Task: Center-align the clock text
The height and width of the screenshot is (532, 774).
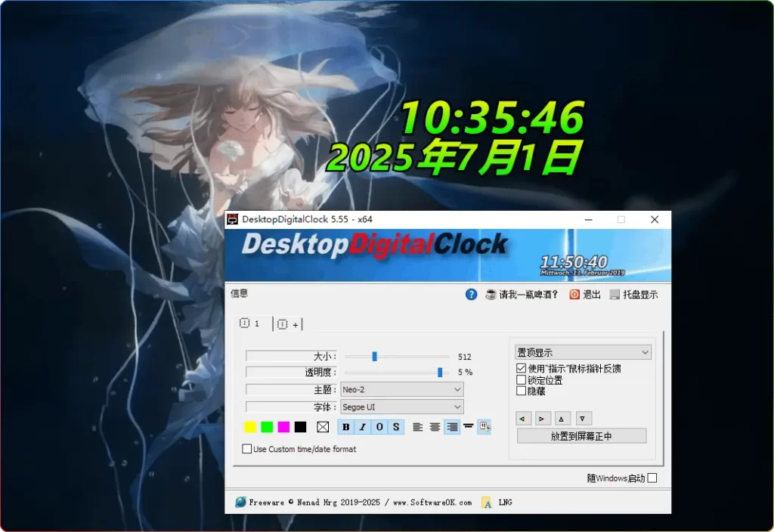Action: pyautogui.click(x=435, y=427)
